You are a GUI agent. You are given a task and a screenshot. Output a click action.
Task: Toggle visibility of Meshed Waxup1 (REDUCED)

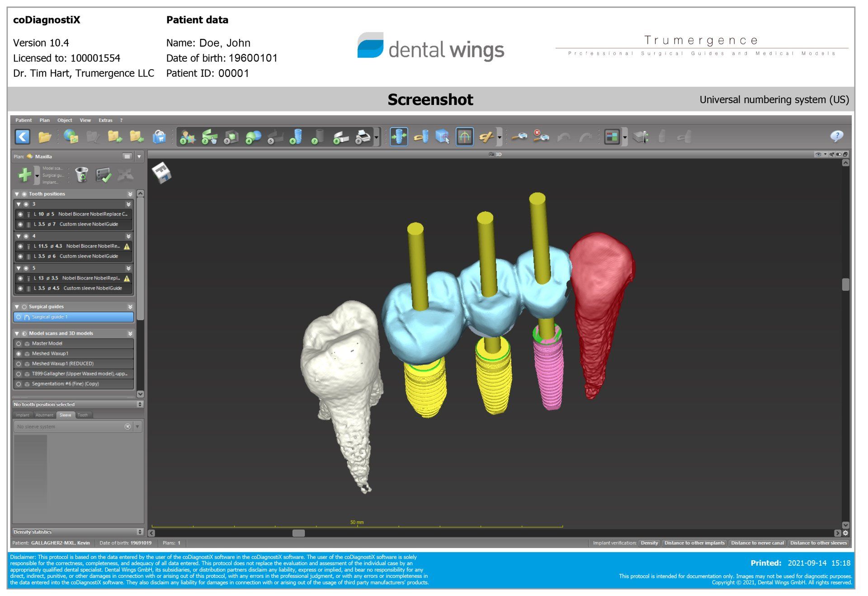(19, 364)
